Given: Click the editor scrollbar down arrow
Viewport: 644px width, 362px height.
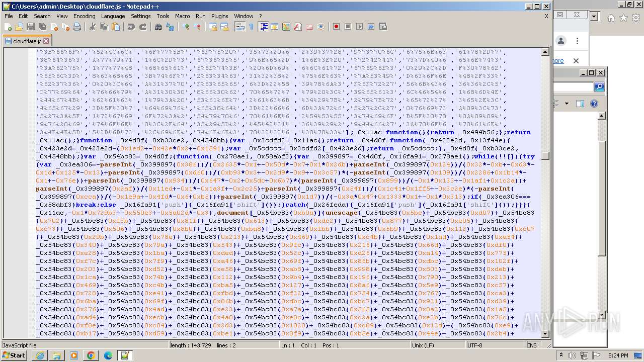Looking at the screenshot, I should tap(545, 334).
